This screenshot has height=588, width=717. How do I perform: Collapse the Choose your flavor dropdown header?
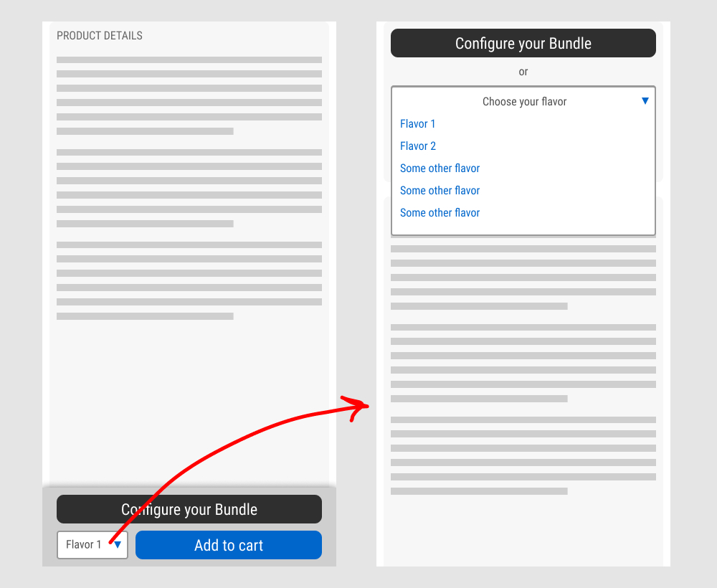click(523, 102)
